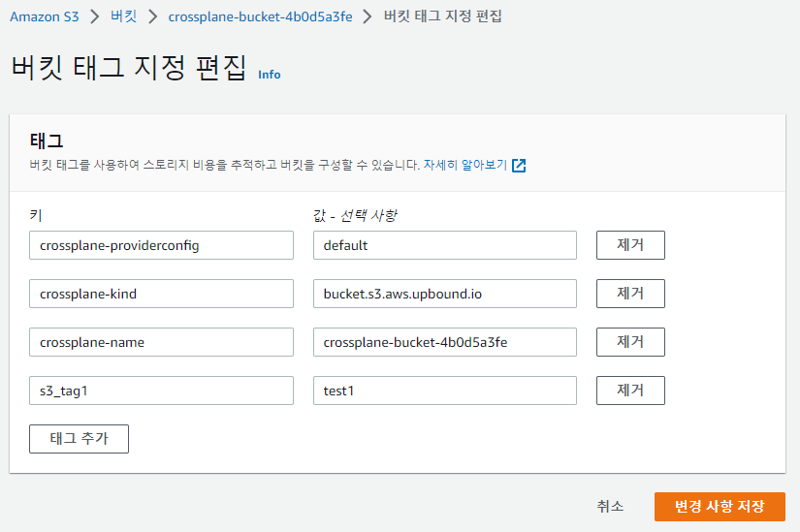Remove the crossplane-kind tag with 제거
The height and width of the screenshot is (532, 800).
[x=630, y=294]
